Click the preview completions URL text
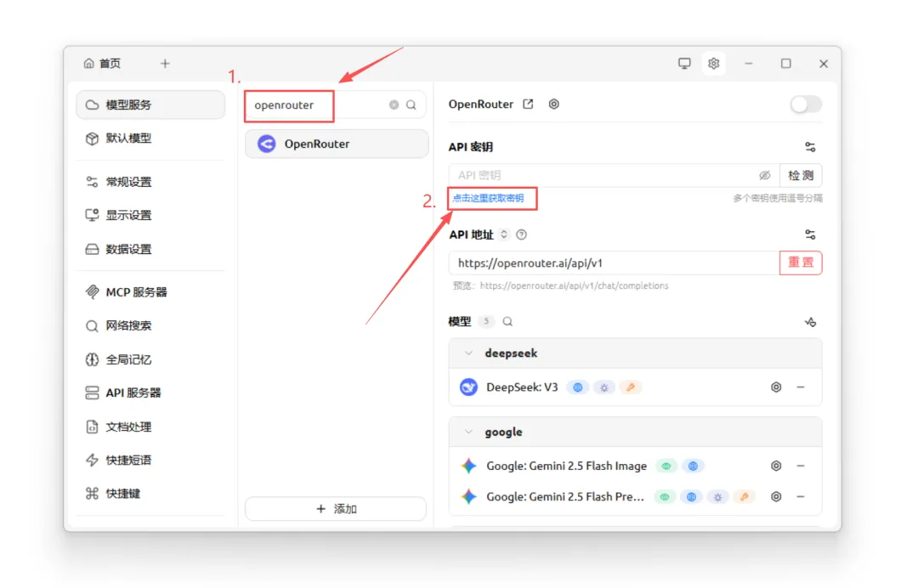This screenshot has width=918, height=588. click(574, 286)
